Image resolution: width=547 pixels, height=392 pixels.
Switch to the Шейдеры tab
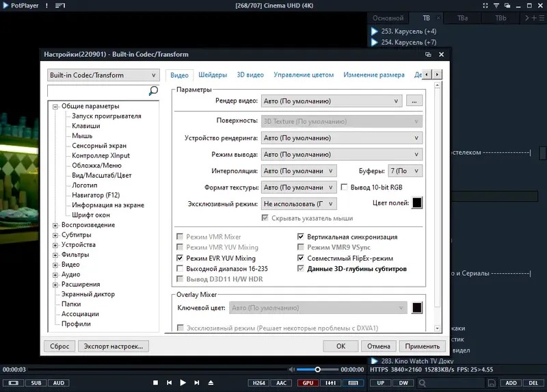213,75
